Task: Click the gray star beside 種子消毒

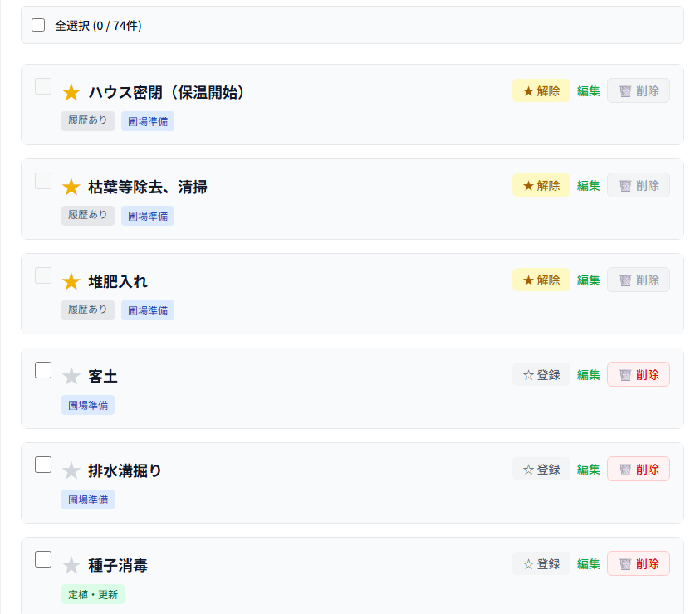Action: [71, 566]
